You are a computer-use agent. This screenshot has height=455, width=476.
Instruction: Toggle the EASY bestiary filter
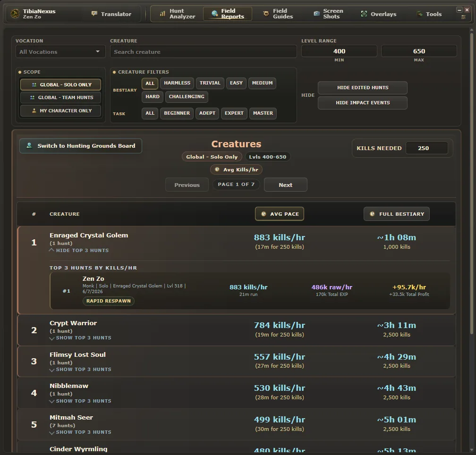(236, 83)
